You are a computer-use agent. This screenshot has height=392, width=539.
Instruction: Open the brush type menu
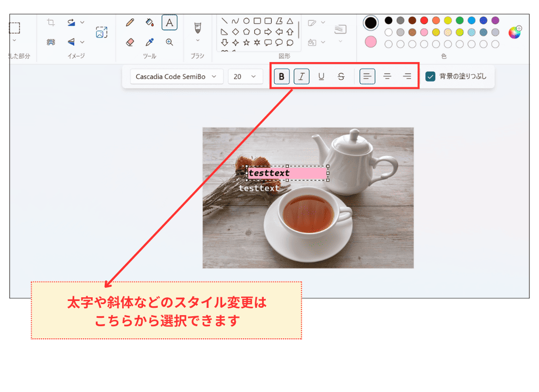tap(198, 40)
